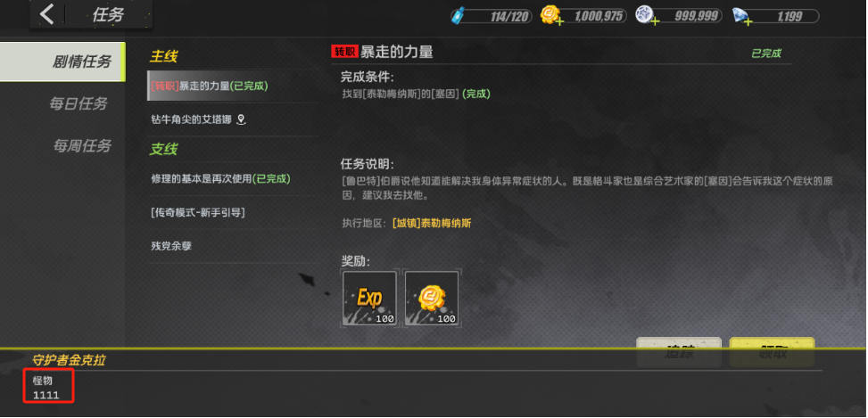Select the 残党余孽 side quest

tap(233, 246)
